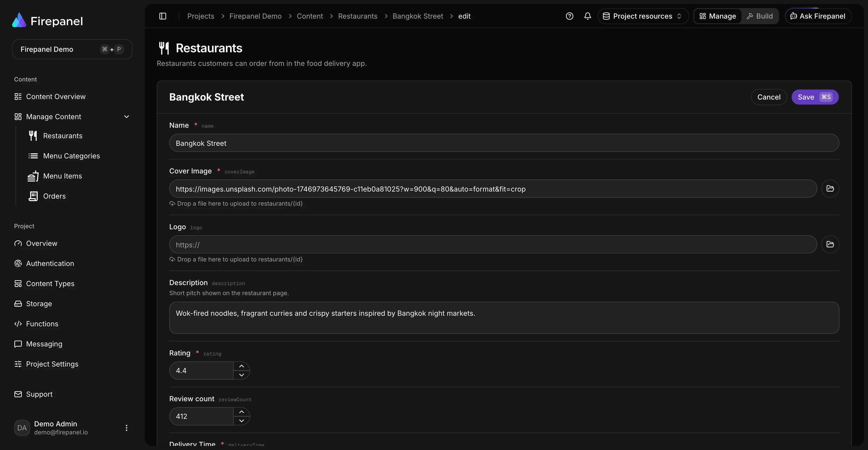Open Project Settings

[x=46, y=364]
